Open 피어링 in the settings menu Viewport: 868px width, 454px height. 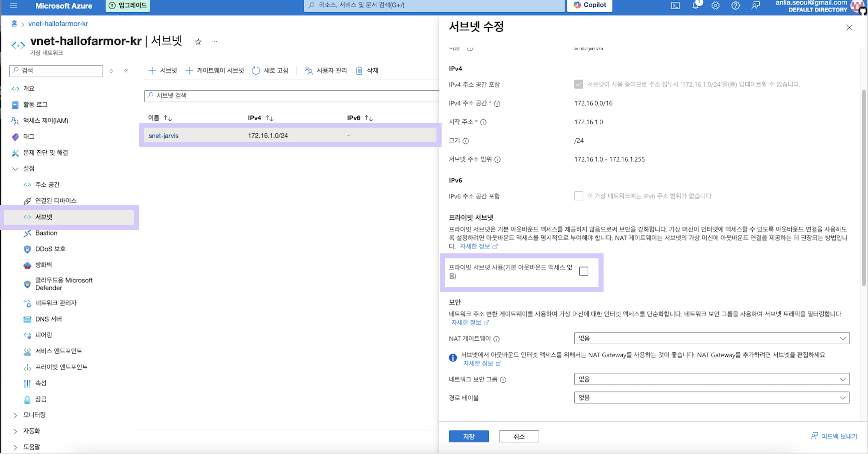pos(44,335)
